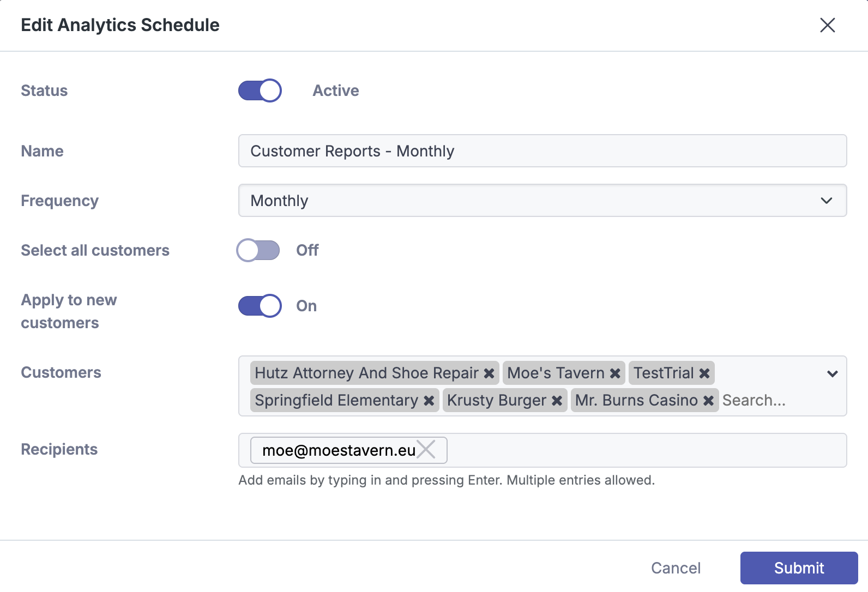Click the Customers Search field

[774, 401]
